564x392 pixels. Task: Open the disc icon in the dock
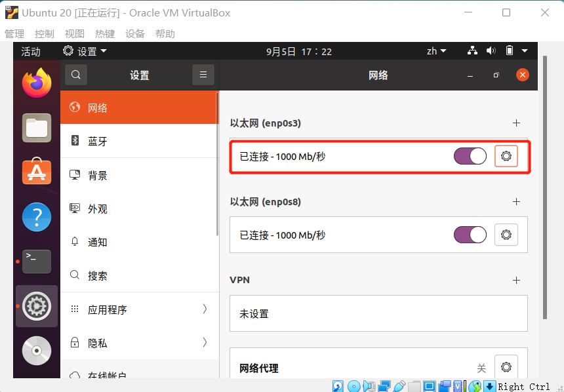pyautogui.click(x=37, y=351)
